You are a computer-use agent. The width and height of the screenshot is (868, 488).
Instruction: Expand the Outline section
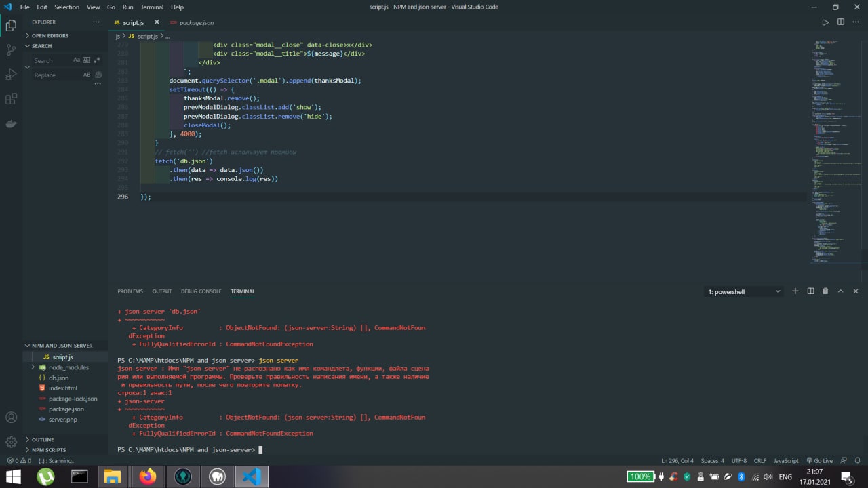[43, 439]
